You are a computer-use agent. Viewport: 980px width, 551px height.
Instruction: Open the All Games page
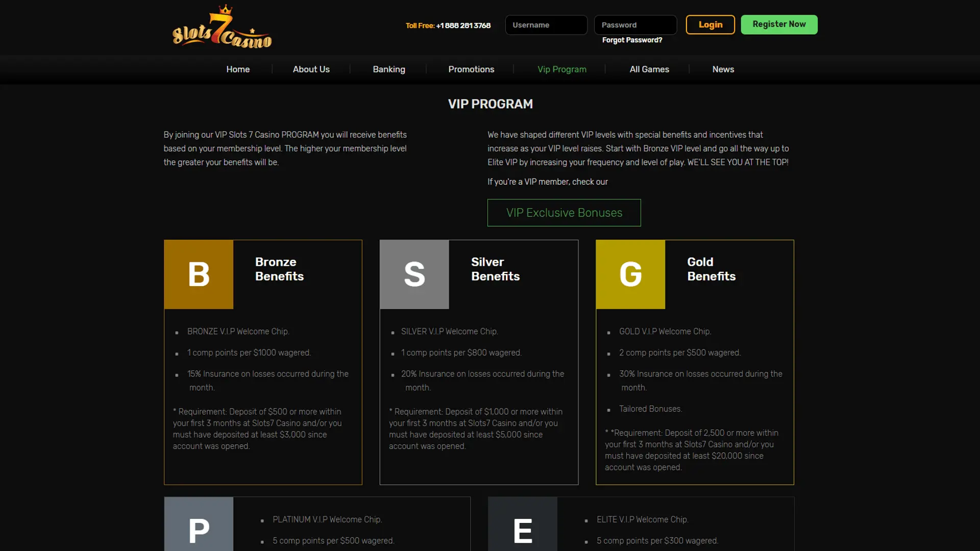[649, 69]
